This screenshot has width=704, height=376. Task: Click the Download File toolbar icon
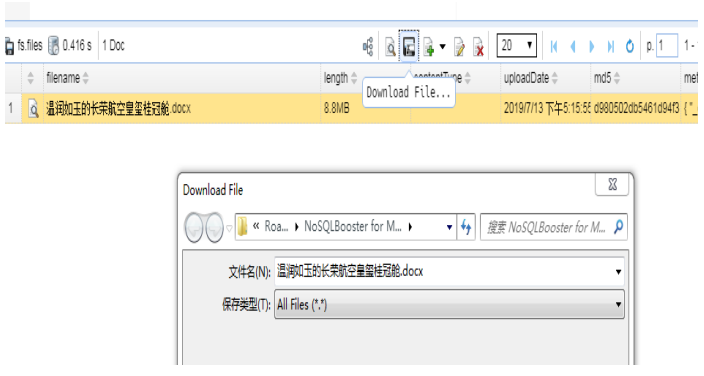pyautogui.click(x=409, y=46)
